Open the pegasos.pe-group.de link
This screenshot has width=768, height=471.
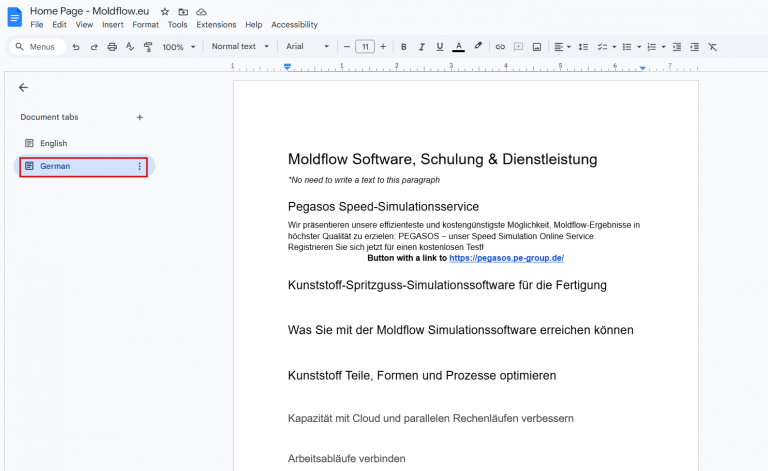click(506, 258)
